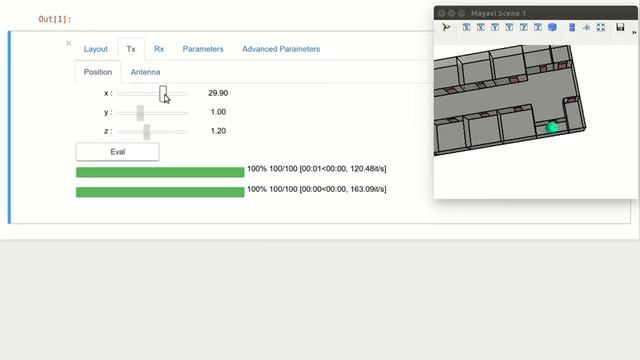Close the widget output with X icon

(68, 43)
